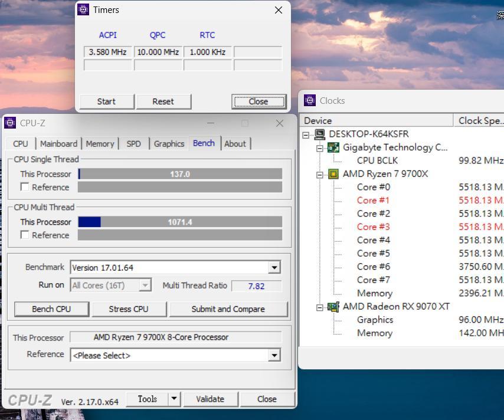
Task: Open the Benchmark version dropdown
Action: (x=274, y=268)
